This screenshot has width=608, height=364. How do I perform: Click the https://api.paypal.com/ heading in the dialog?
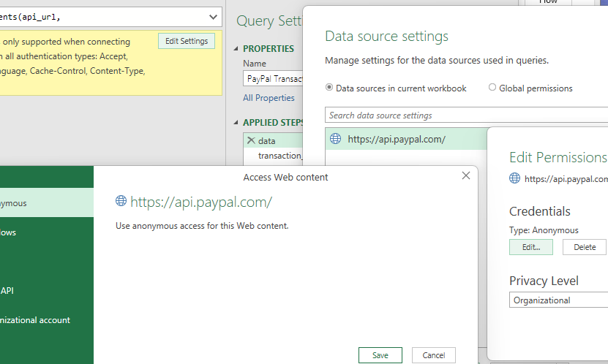(201, 202)
